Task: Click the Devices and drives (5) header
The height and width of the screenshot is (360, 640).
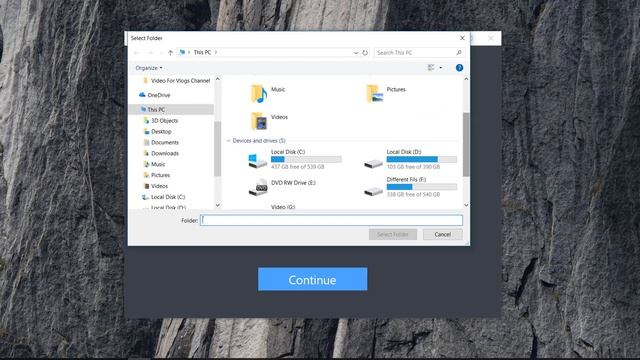Action: (259, 141)
